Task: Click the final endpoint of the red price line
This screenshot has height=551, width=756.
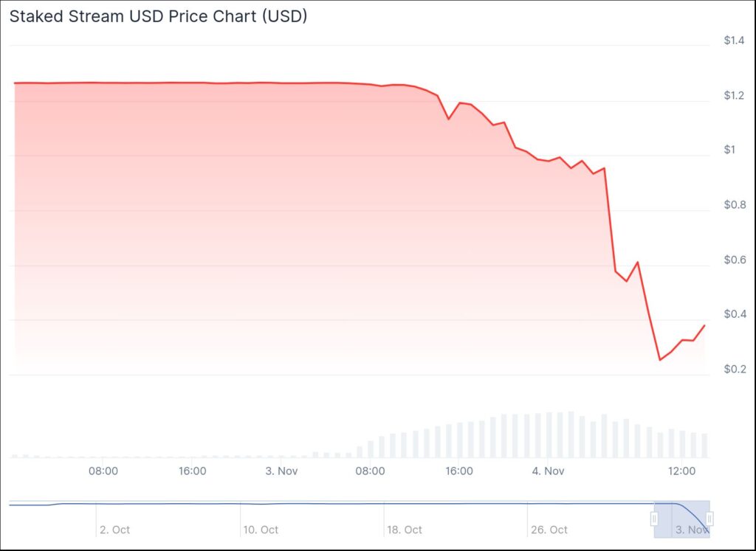Action: pyautogui.click(x=704, y=325)
